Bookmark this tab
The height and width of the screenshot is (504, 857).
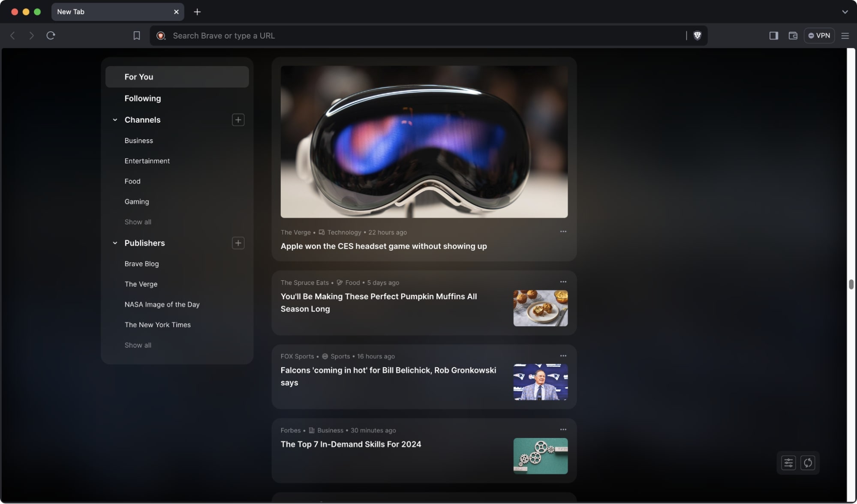(x=136, y=36)
